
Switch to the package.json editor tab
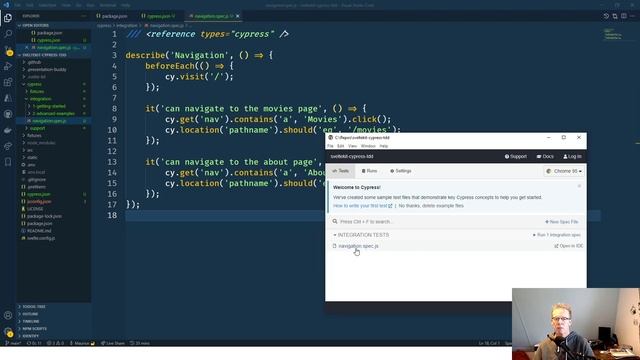(112, 16)
